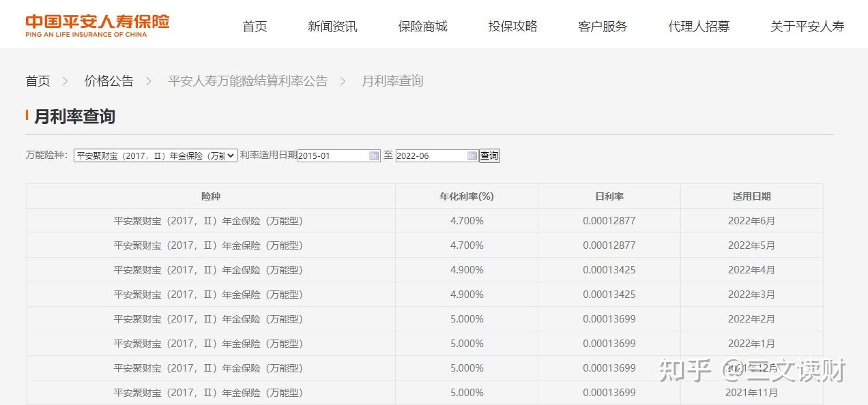Open the start date calendar picker icon
This screenshot has height=405, width=868.
pos(374,155)
